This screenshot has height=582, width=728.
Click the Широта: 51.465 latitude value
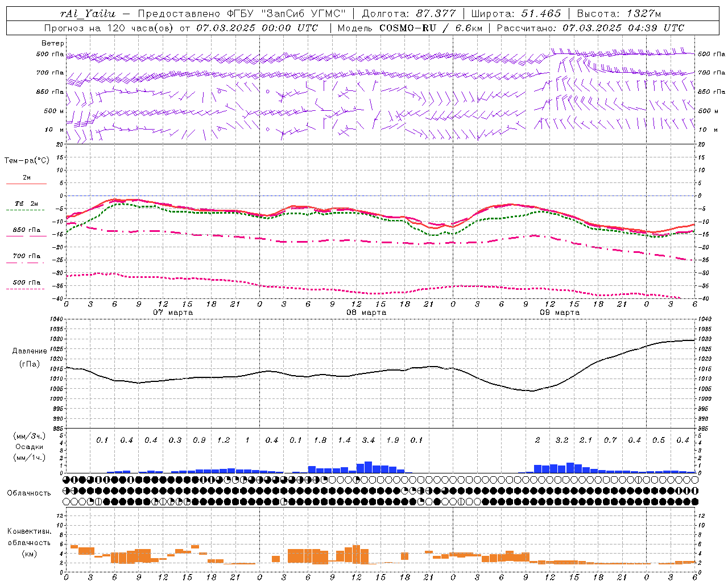(516, 14)
